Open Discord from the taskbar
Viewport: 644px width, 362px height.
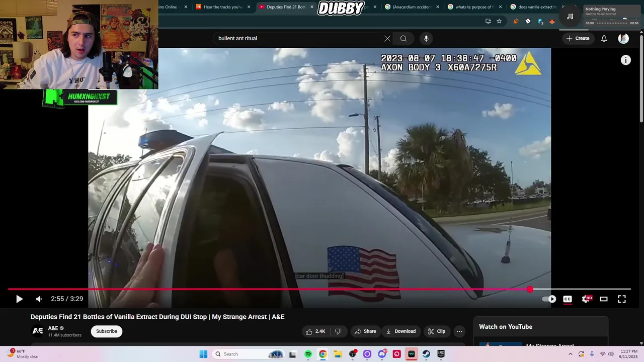tap(382, 354)
